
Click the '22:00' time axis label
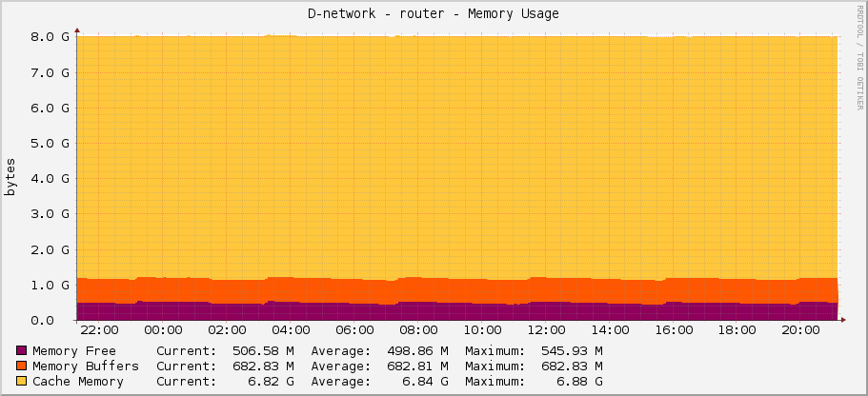coord(99,330)
